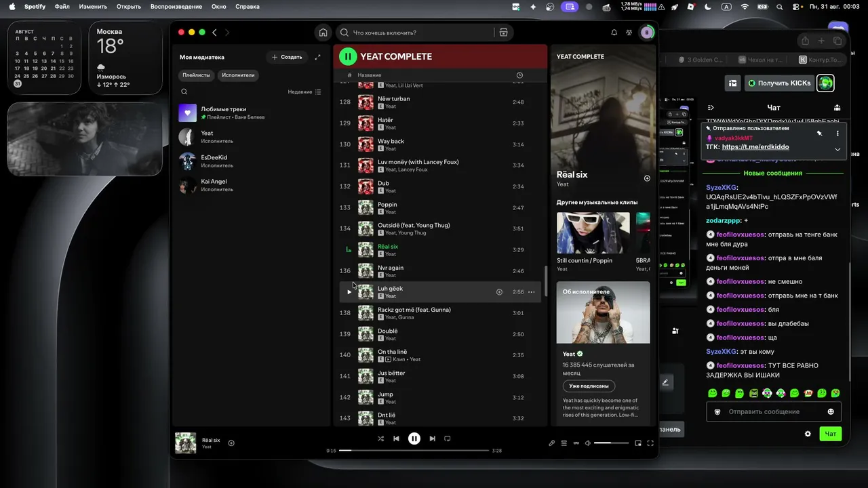Image resolution: width=868 pixels, height=488 pixels.
Task: Toggle the lyrics microphone icon
Action: click(552, 443)
